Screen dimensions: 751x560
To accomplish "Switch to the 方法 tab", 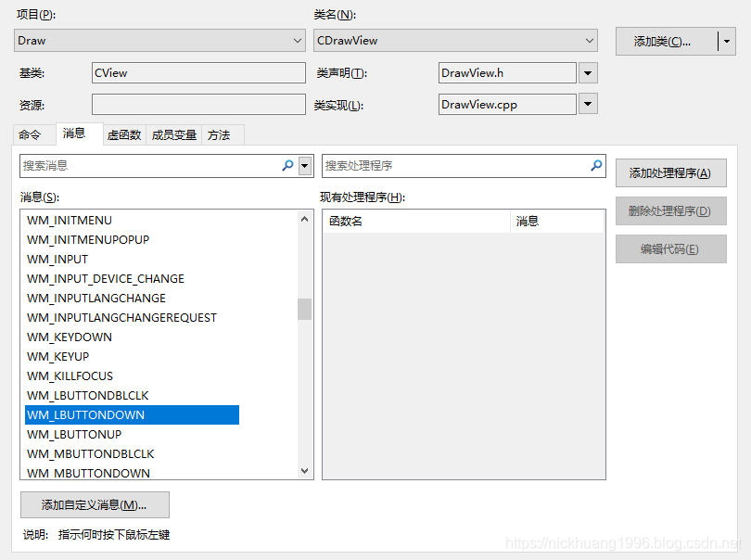I will [x=223, y=135].
